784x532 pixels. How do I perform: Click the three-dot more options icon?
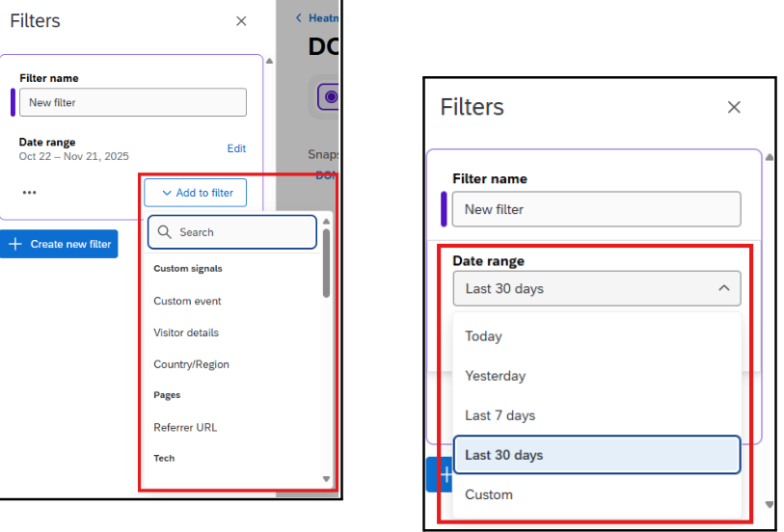pyautogui.click(x=30, y=193)
